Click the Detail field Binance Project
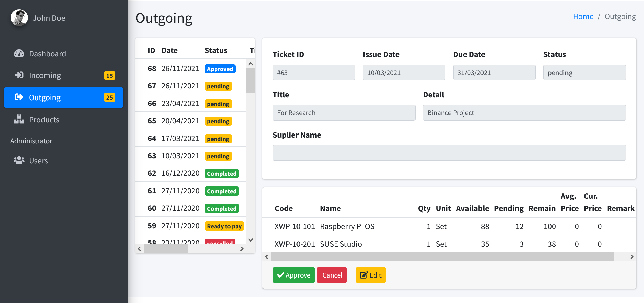644x303 pixels. [524, 112]
